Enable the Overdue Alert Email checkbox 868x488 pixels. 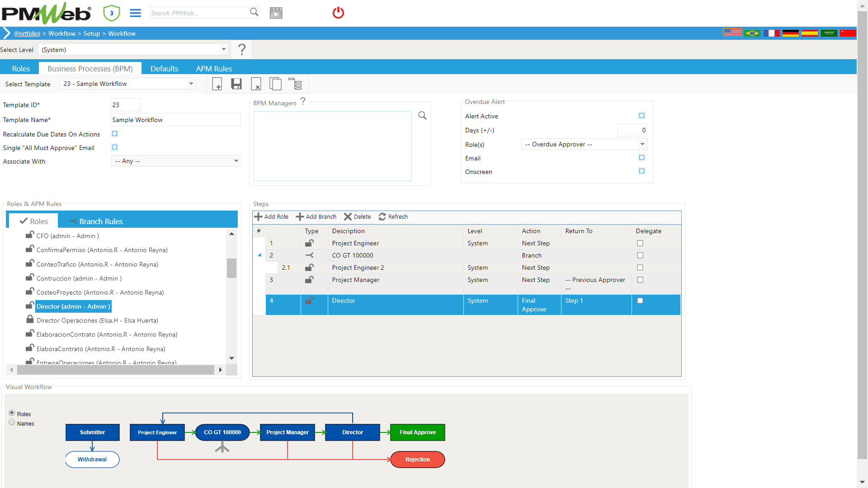[642, 158]
